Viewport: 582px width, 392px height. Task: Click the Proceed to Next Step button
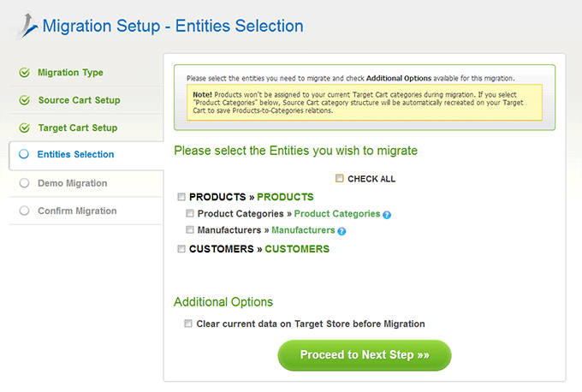point(365,355)
